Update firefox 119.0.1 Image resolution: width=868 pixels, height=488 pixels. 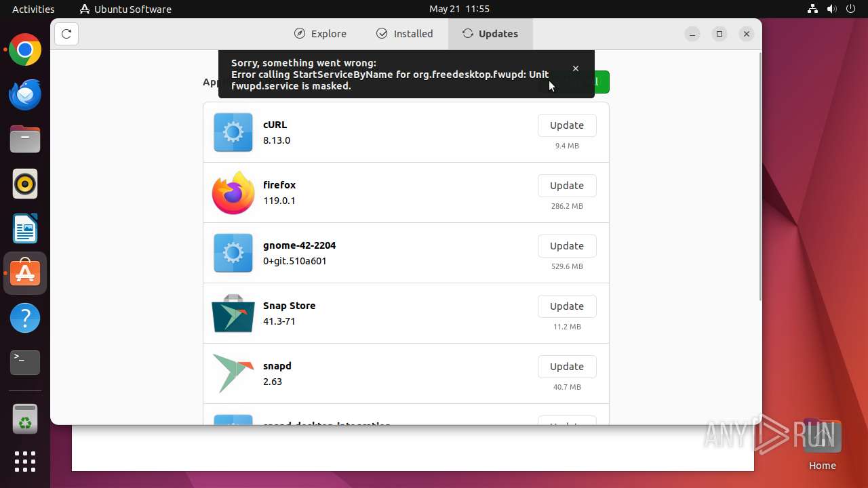[567, 186]
